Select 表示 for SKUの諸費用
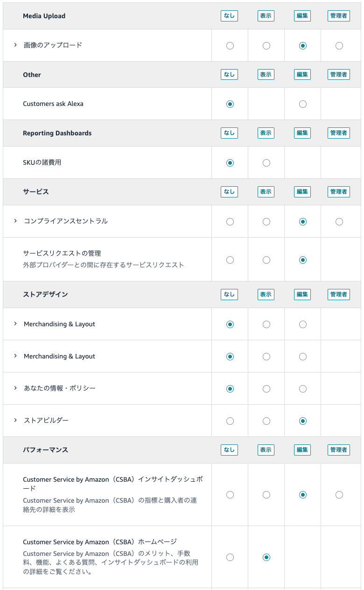Screen dimensions: 364x590 (266, 163)
